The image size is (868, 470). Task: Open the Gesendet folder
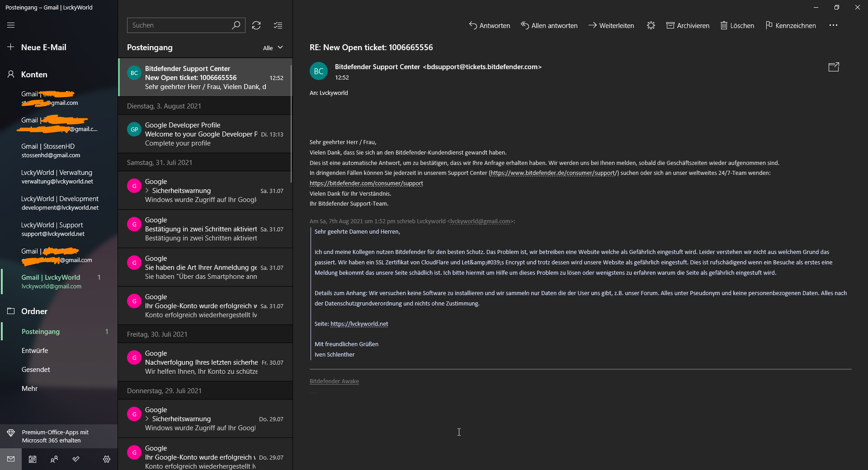pos(36,370)
